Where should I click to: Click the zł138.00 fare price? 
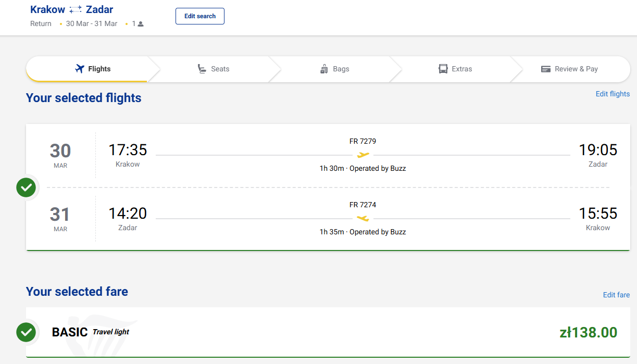pyautogui.click(x=589, y=332)
